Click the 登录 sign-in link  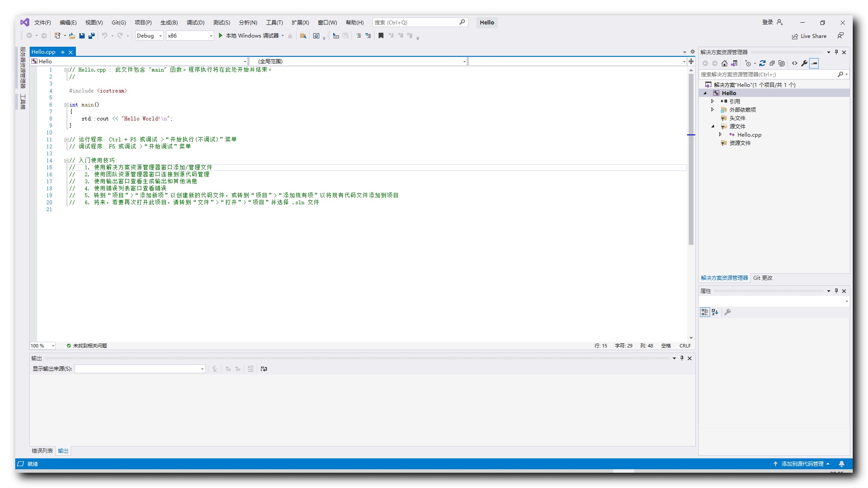pyautogui.click(x=768, y=22)
